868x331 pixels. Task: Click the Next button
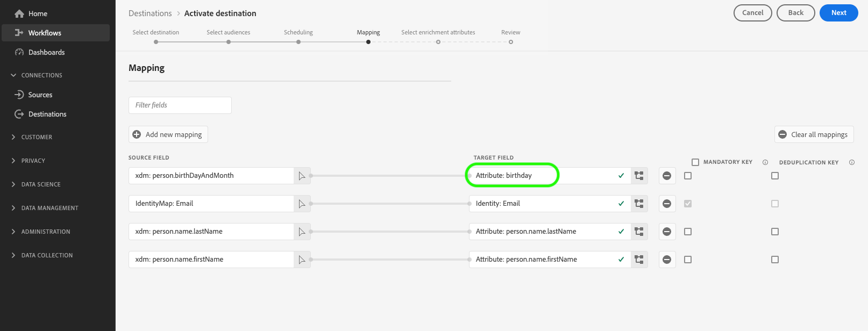coord(838,13)
